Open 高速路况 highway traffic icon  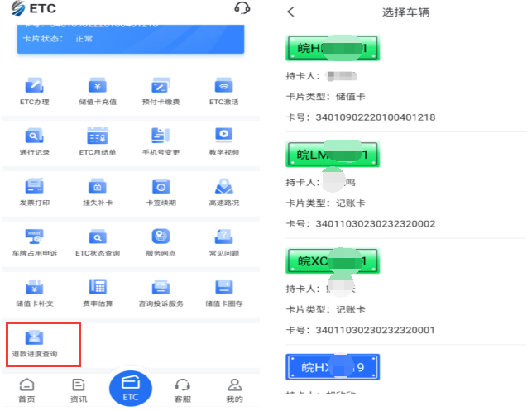tap(223, 191)
